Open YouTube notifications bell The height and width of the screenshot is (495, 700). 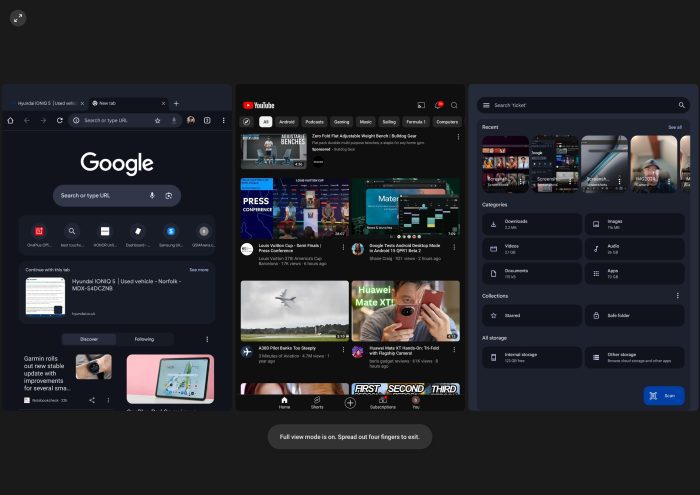pyautogui.click(x=437, y=105)
